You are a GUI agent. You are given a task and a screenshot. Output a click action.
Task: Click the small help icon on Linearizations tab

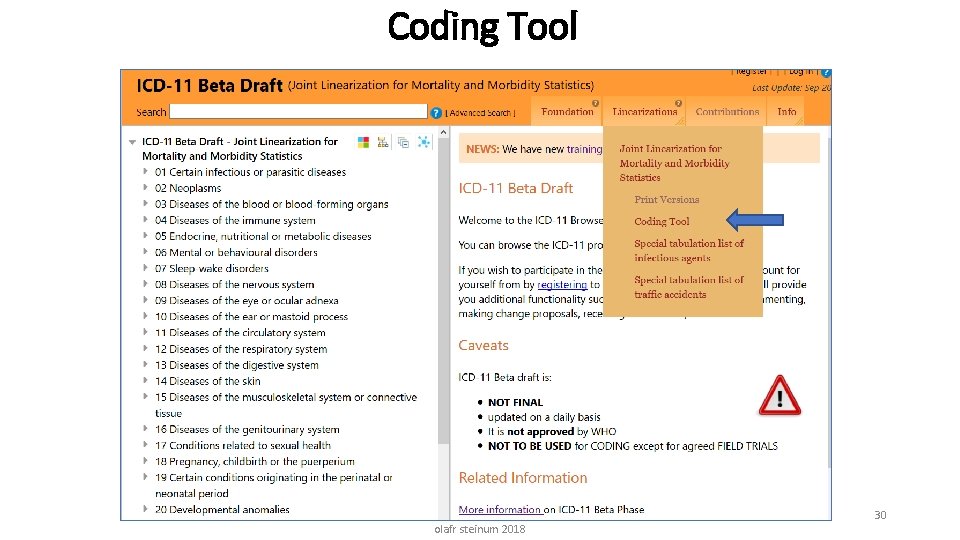point(678,103)
